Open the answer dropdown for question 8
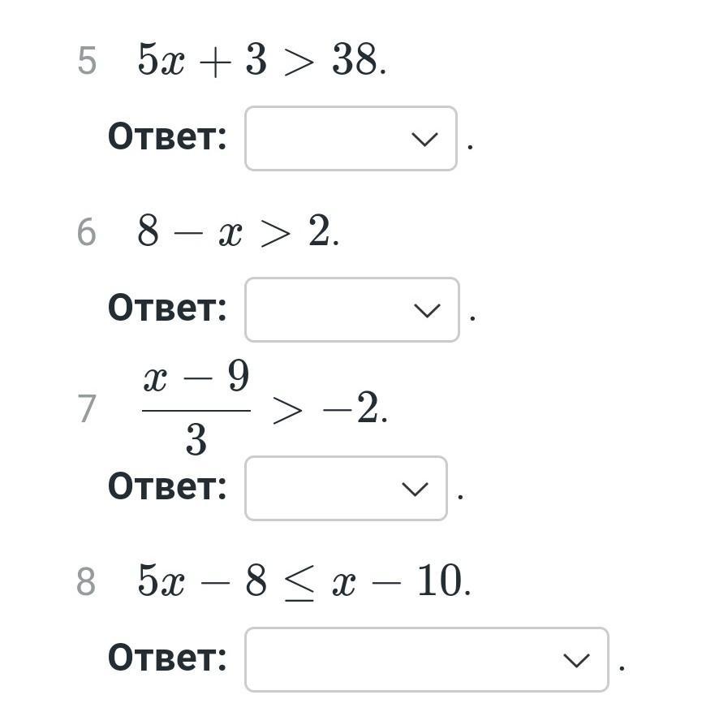 pyautogui.click(x=426, y=660)
